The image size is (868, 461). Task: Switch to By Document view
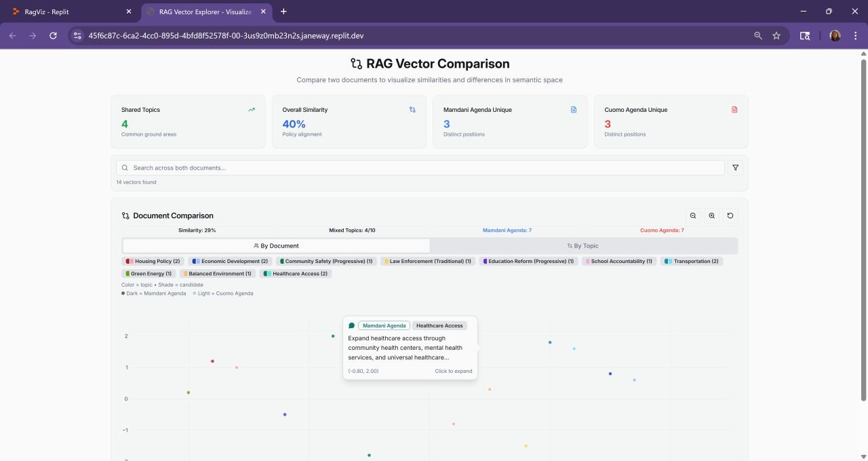click(x=276, y=245)
